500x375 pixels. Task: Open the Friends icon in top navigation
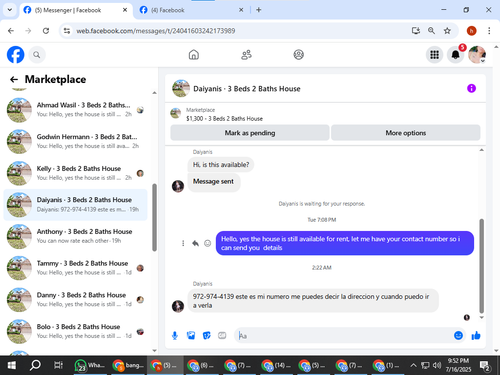246,55
